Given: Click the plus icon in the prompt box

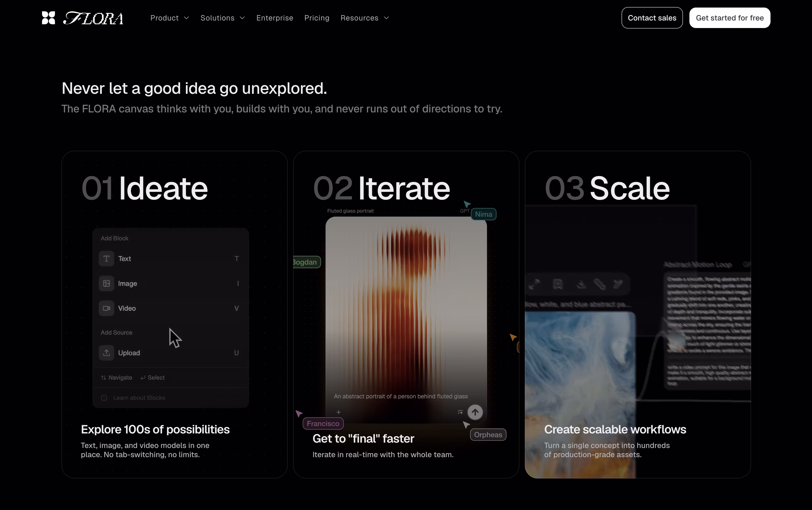Looking at the screenshot, I should pos(338,412).
